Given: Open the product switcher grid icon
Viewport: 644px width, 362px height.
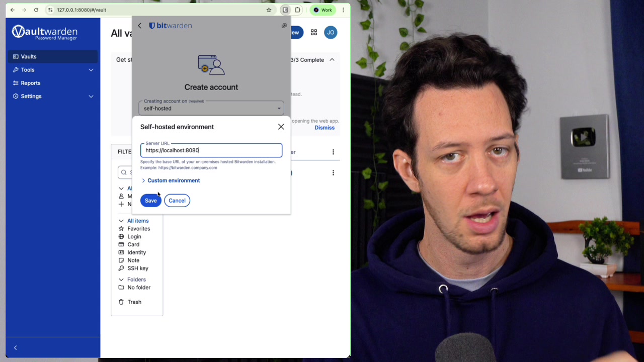Looking at the screenshot, I should [x=314, y=33].
